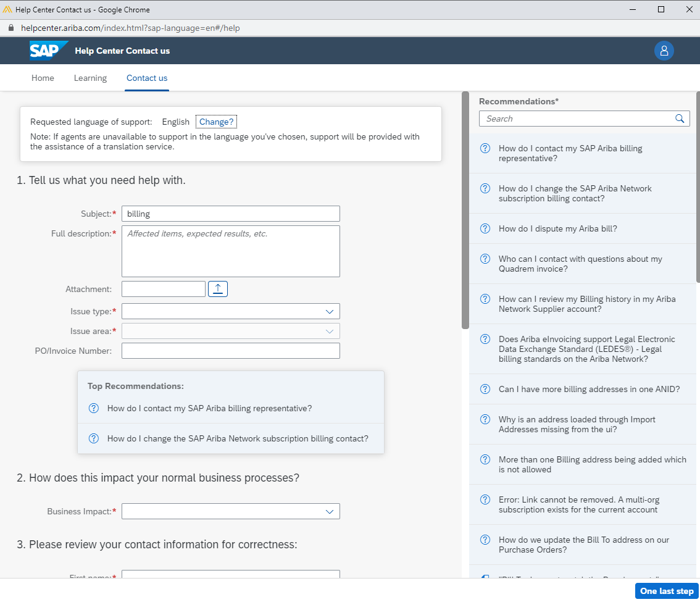The width and height of the screenshot is (700, 602).
Task: Click the 'One last step' button
Action: pos(667,591)
